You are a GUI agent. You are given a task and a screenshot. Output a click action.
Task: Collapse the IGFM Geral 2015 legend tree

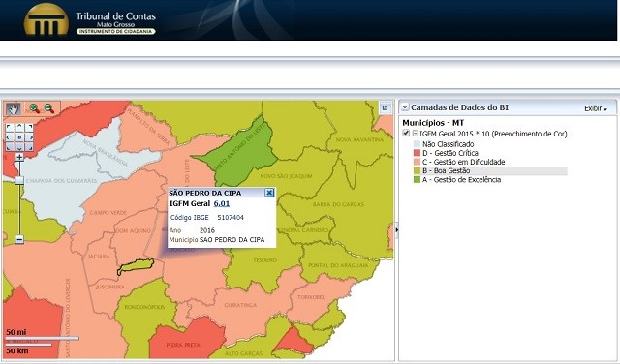[416, 134]
